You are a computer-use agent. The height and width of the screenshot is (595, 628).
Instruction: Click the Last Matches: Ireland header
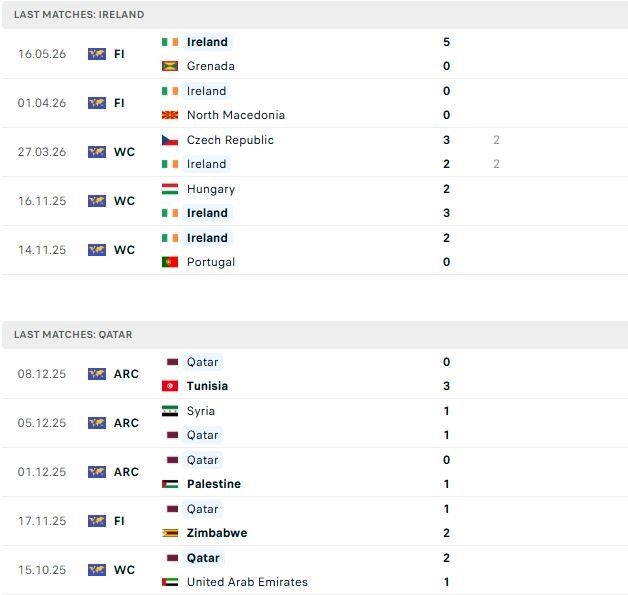click(315, 15)
